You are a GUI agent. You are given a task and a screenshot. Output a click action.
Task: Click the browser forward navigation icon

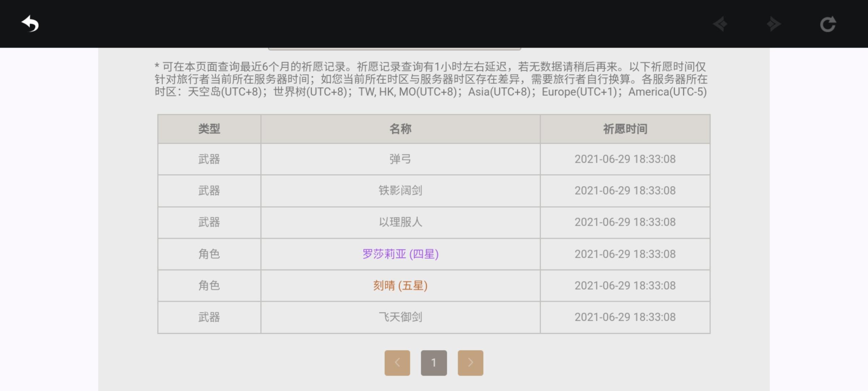click(774, 24)
